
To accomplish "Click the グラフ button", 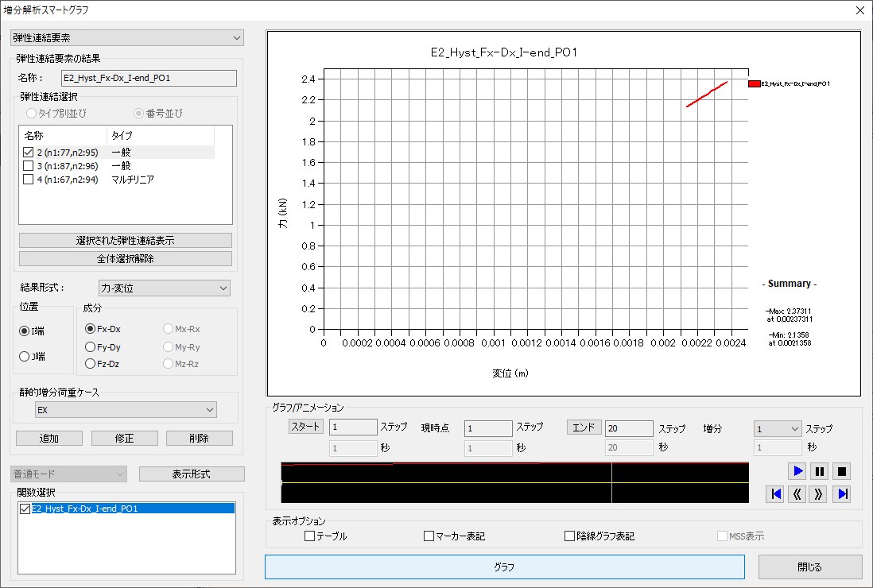I will (x=504, y=567).
